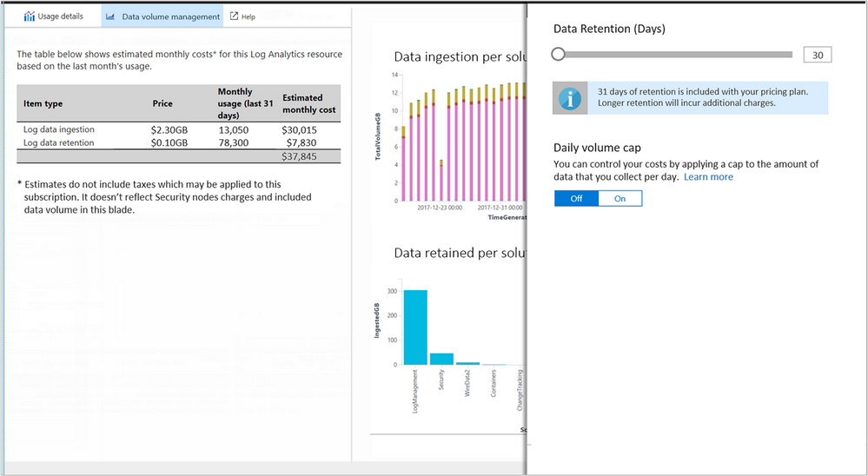Click the $37,845 total cost cell
The height and width of the screenshot is (476, 868).
point(299,156)
